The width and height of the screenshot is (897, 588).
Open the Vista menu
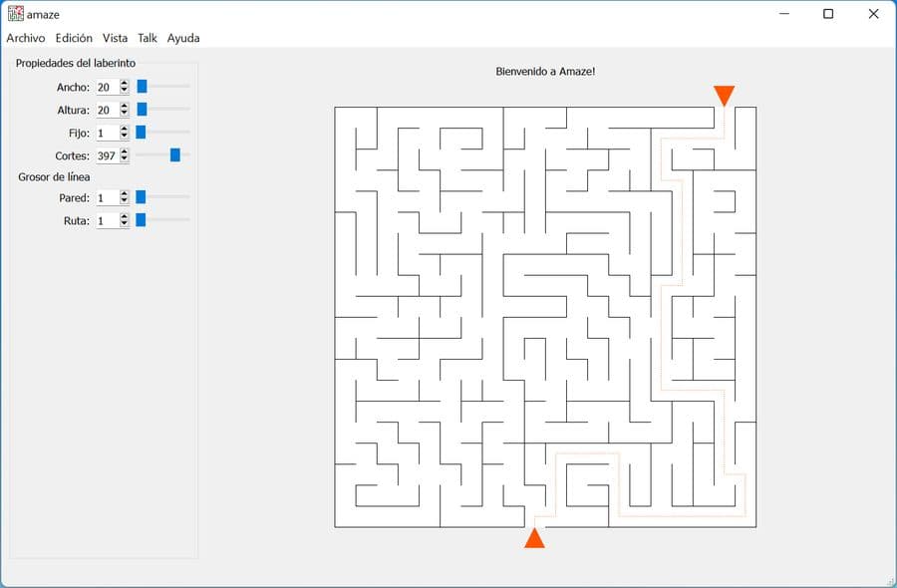pyautogui.click(x=115, y=38)
